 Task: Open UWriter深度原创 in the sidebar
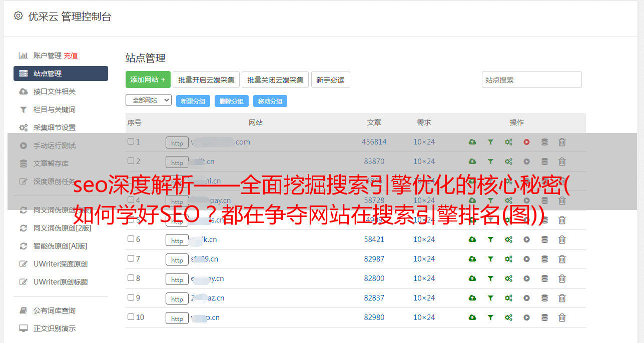pos(61,264)
